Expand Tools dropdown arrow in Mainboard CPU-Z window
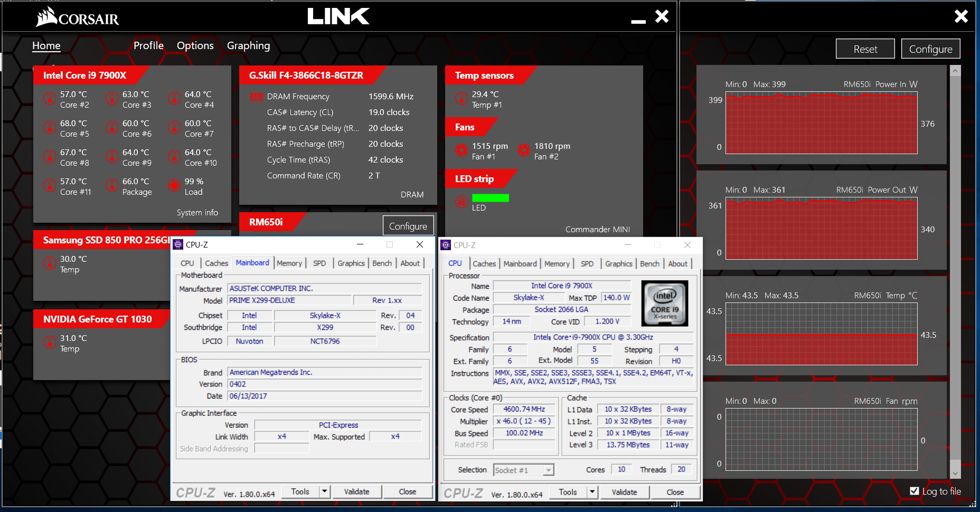The width and height of the screenshot is (980, 512). click(325, 491)
